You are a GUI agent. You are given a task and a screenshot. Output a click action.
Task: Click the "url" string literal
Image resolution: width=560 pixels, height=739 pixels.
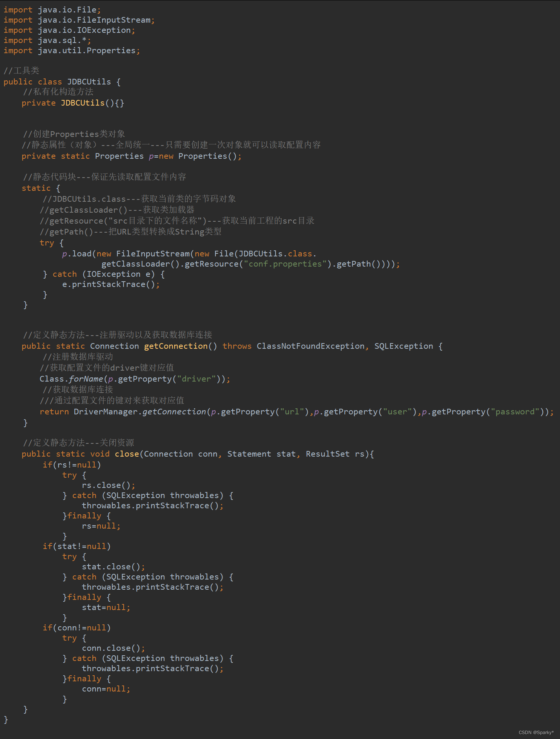[292, 412]
